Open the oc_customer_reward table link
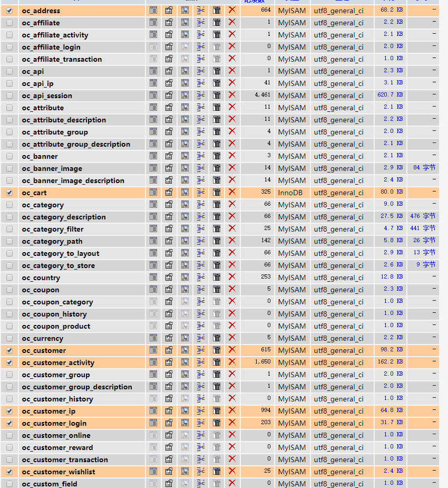 click(57, 448)
